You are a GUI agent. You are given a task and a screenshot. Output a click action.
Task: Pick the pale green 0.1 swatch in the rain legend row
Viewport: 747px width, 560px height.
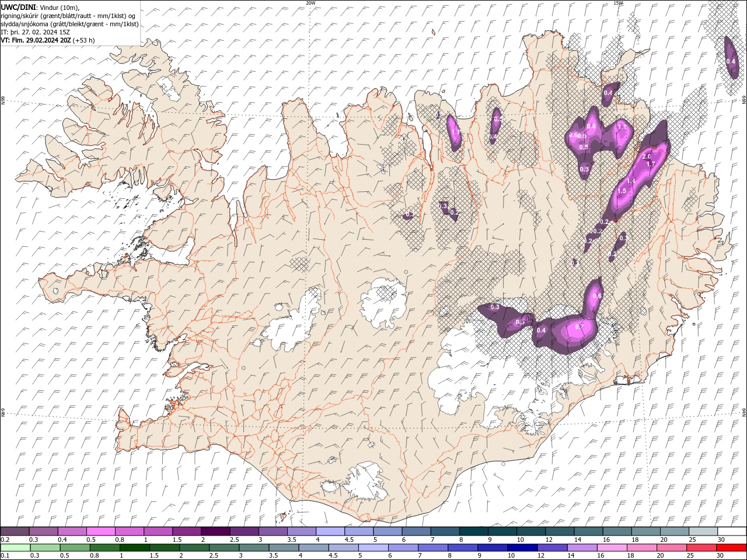pyautogui.click(x=15, y=548)
